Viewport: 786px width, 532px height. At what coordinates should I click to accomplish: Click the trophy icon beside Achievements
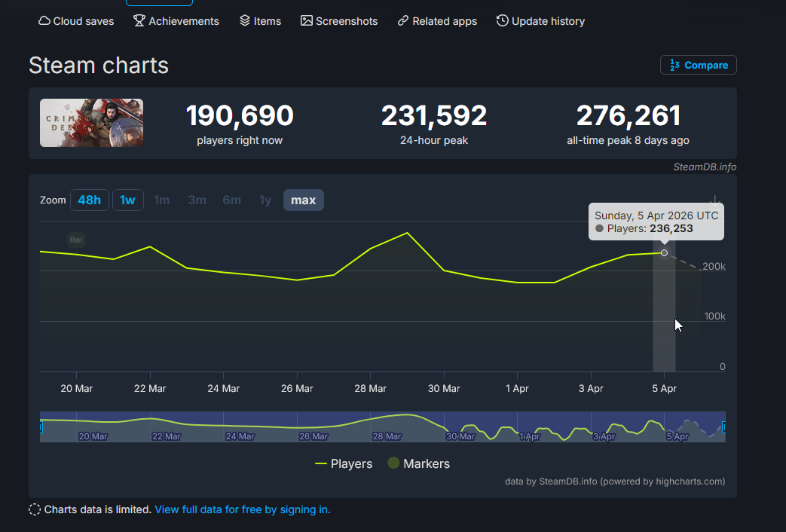tap(139, 20)
